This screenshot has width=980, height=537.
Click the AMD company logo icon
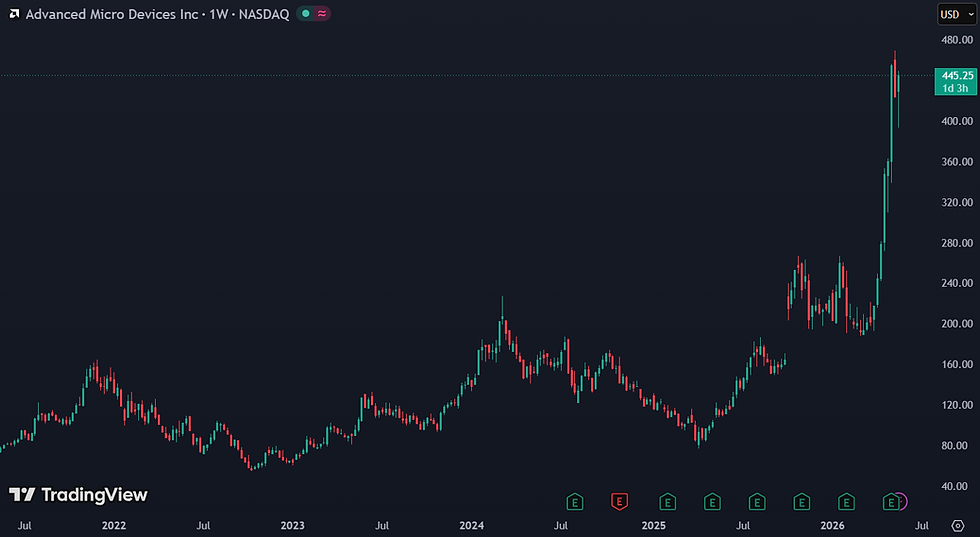click(x=14, y=14)
